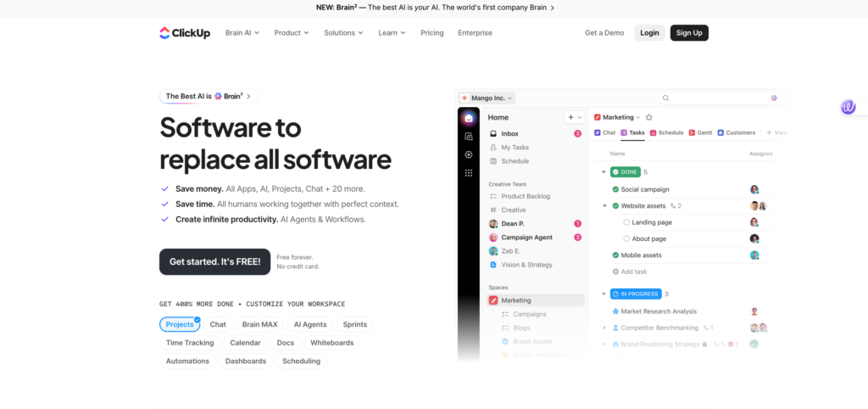Open Schedule in the Home sidebar
The width and height of the screenshot is (868, 409).
536,161
